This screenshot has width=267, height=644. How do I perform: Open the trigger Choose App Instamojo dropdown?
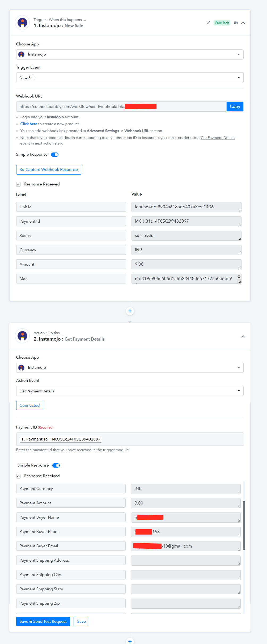(130, 54)
